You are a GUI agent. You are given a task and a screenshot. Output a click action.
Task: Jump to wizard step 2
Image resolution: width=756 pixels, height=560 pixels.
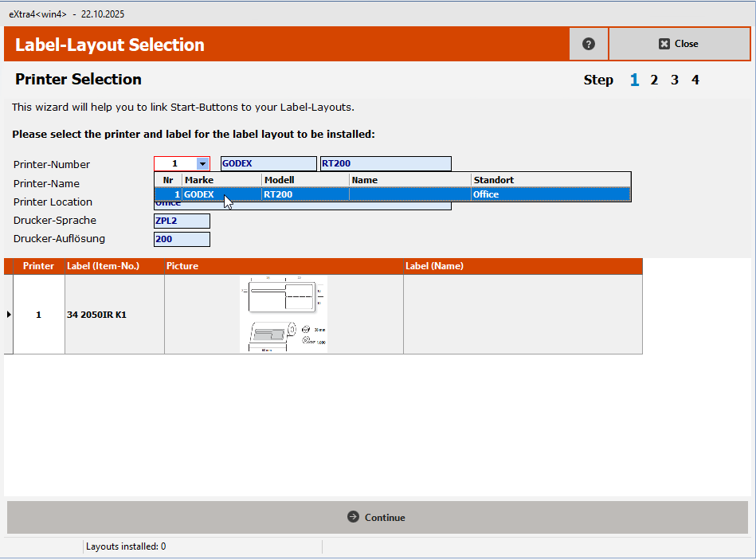pyautogui.click(x=654, y=80)
